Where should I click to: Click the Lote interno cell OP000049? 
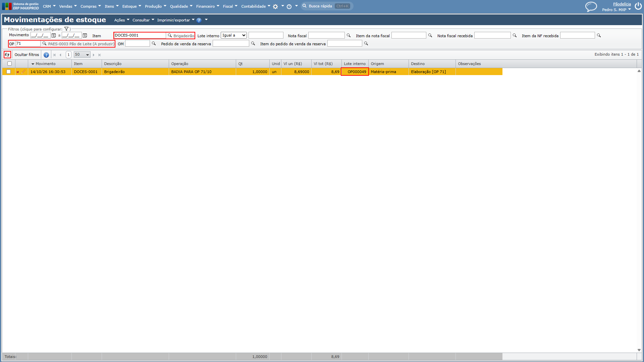point(355,72)
